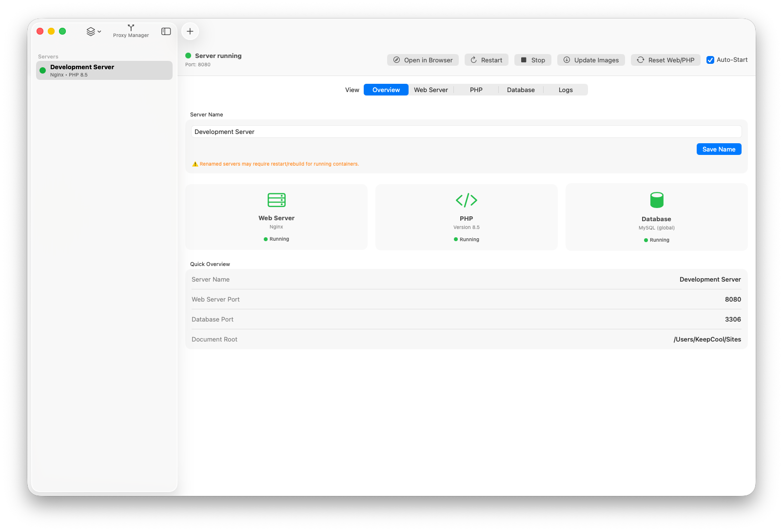Click the stacked layers icon in the toolbar
This screenshot has height=532, width=783.
(91, 31)
